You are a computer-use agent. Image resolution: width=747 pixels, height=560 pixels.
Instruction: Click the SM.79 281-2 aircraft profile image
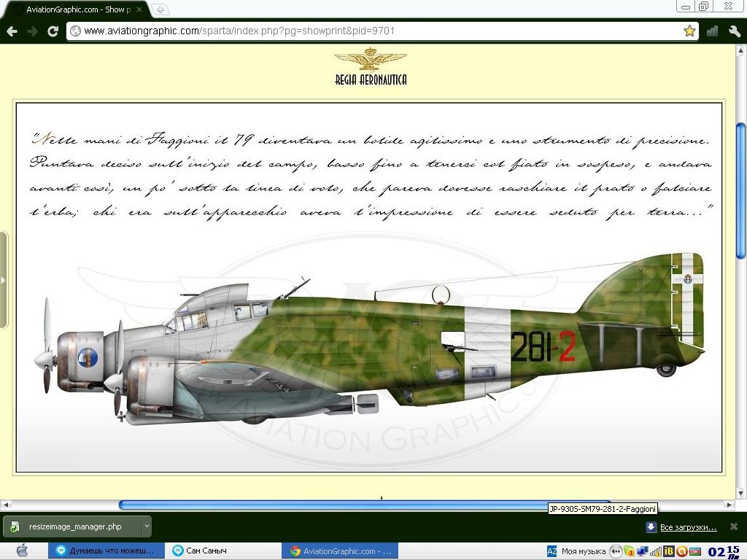click(x=369, y=338)
